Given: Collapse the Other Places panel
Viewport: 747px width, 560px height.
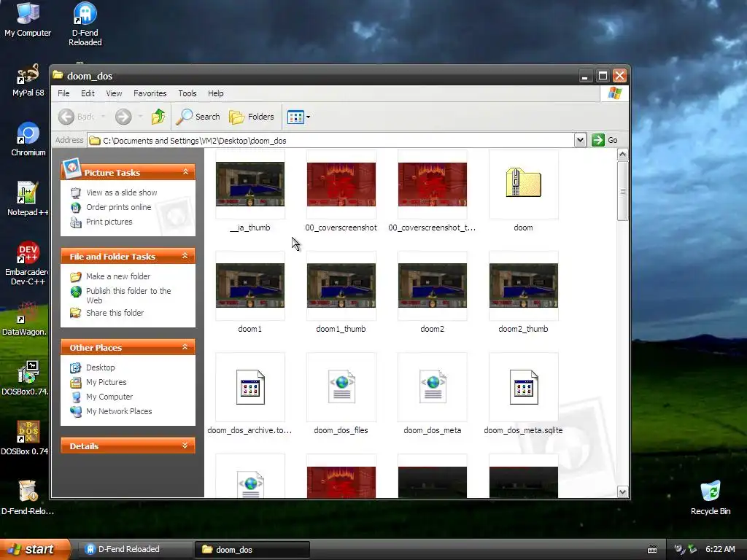Looking at the screenshot, I should 185,347.
